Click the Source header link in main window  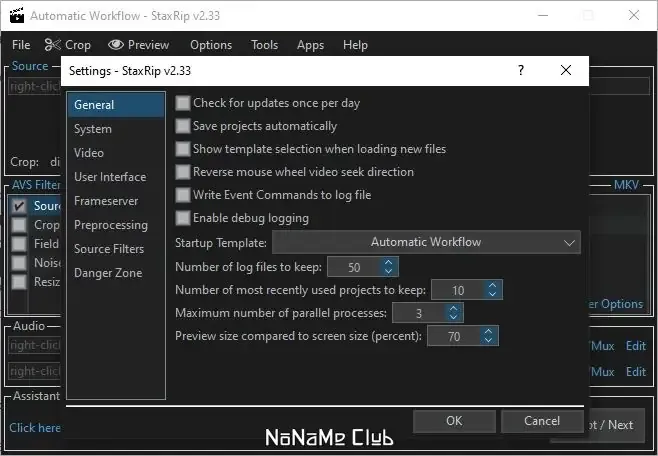pyautogui.click(x=30, y=66)
